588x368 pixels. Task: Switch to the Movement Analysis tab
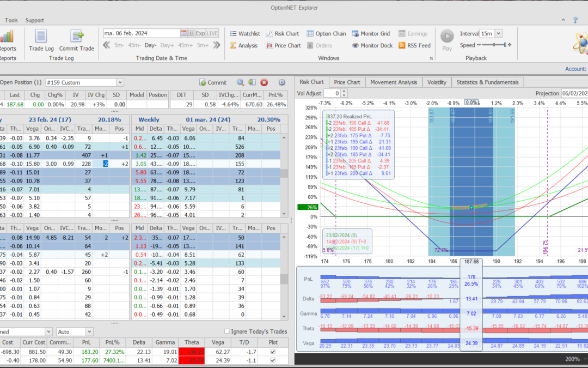click(393, 82)
